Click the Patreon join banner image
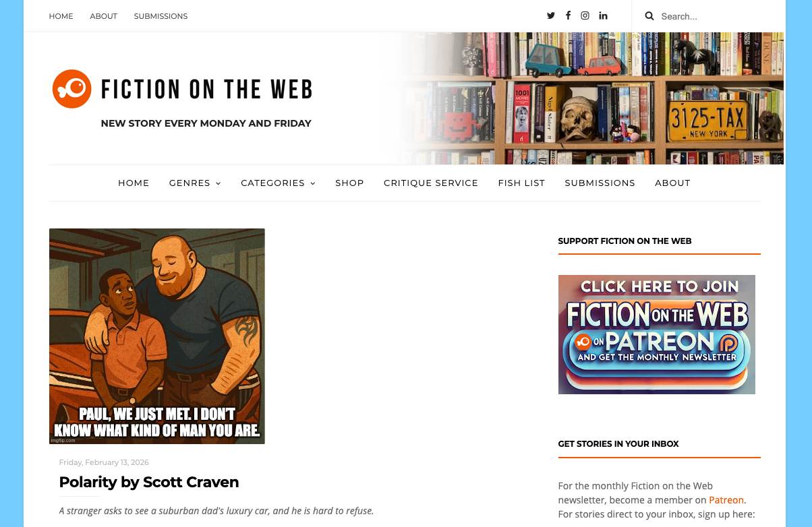812x527 pixels. 656,334
